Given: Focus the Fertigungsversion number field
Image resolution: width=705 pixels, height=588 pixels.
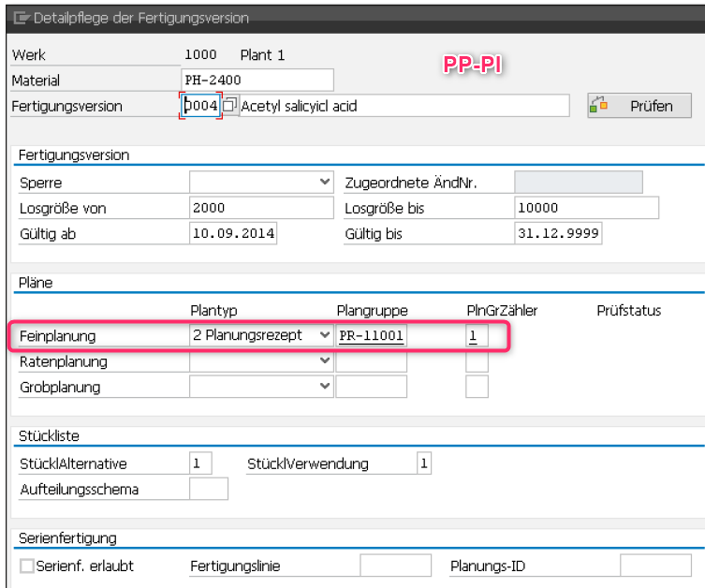Looking at the screenshot, I should (x=200, y=106).
